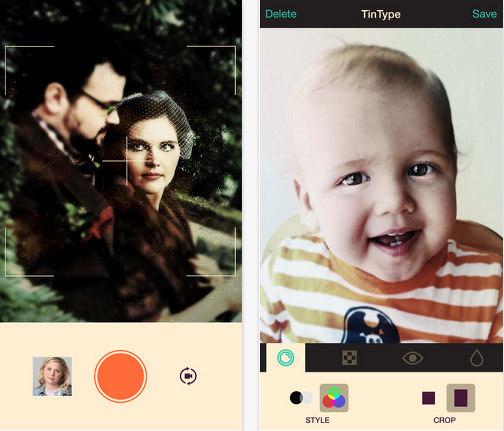Open the water drop tab
The width and height of the screenshot is (504, 431).
coord(477,357)
